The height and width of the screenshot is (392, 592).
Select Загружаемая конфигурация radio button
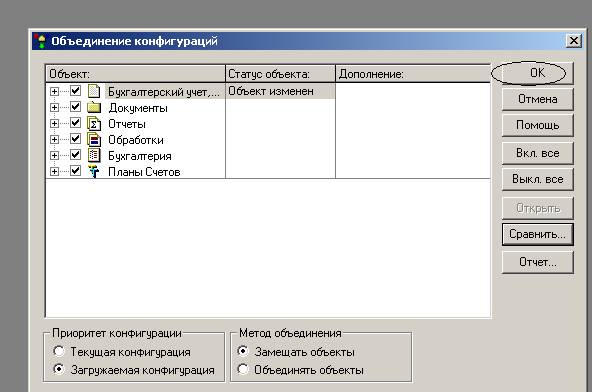[x=59, y=369]
